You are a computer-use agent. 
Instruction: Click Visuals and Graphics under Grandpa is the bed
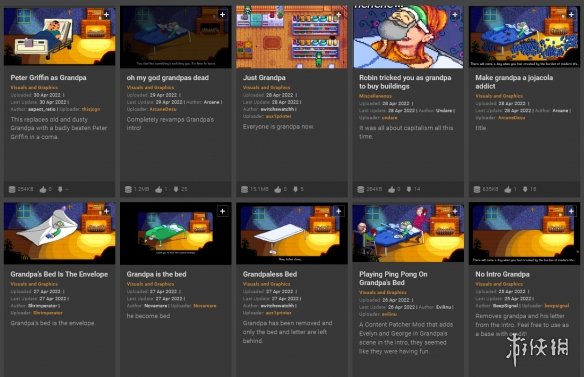point(150,284)
